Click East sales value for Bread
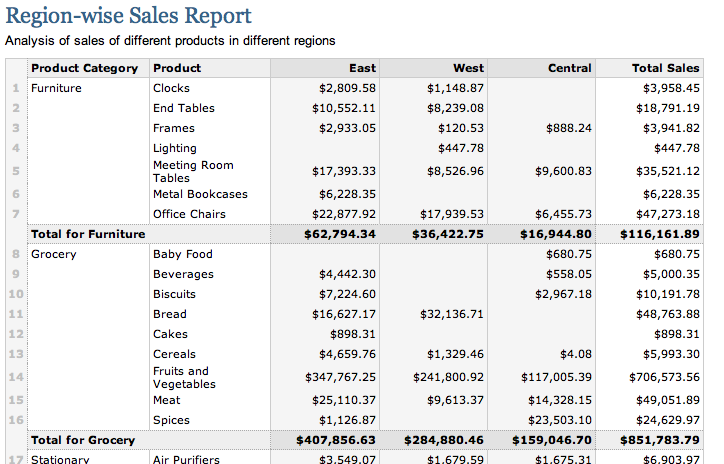This screenshot has width=724, height=464. coord(344,314)
